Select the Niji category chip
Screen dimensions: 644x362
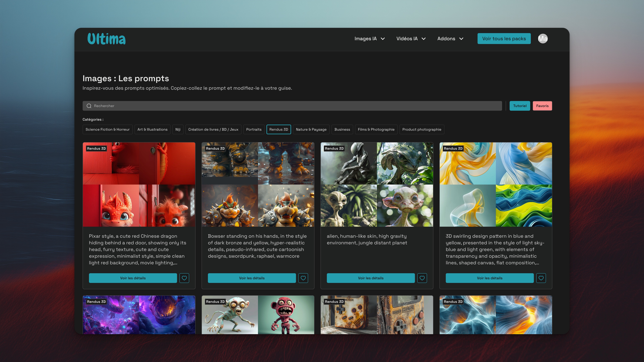click(178, 129)
